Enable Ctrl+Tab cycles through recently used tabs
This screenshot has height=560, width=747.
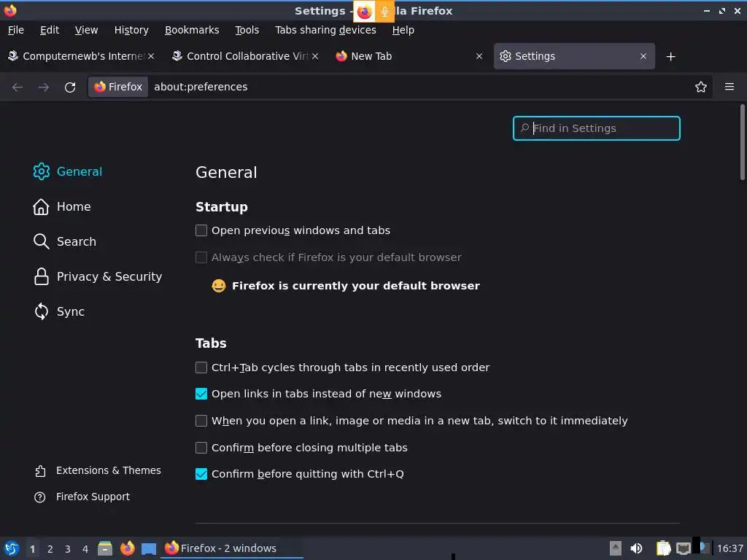[x=201, y=367]
